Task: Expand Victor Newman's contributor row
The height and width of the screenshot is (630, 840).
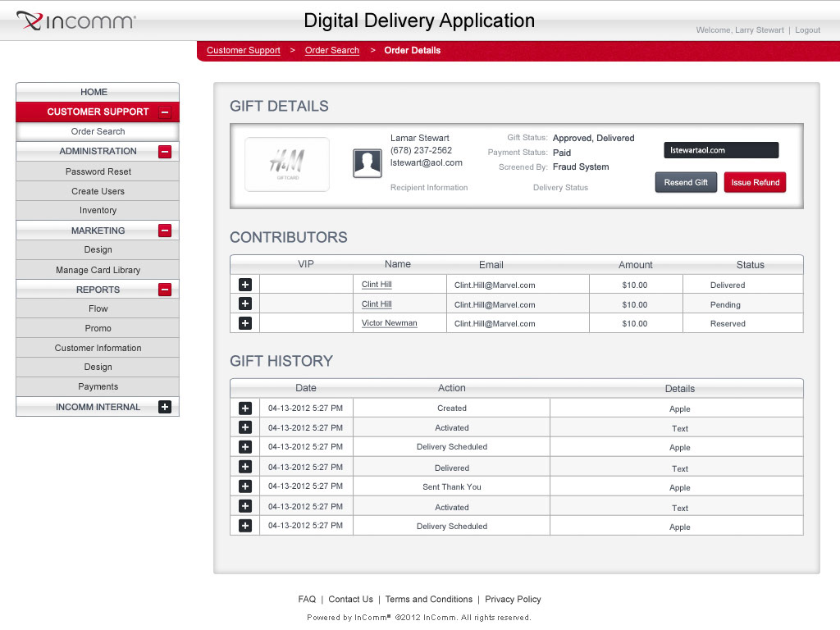Action: click(245, 323)
